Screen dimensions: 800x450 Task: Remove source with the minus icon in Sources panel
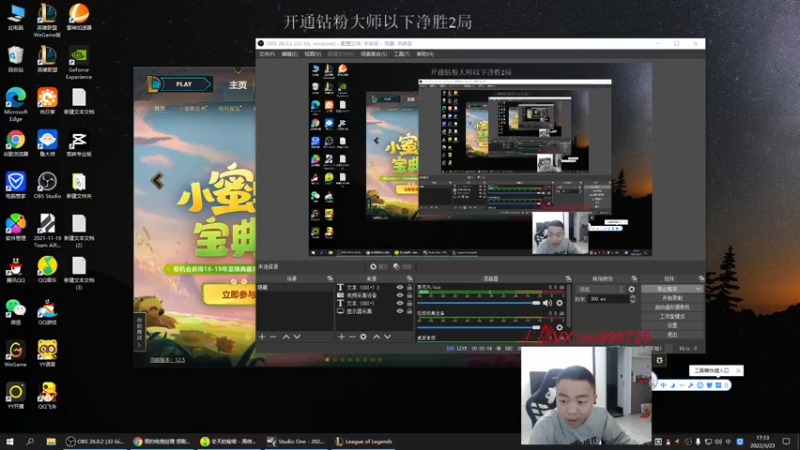tap(352, 337)
